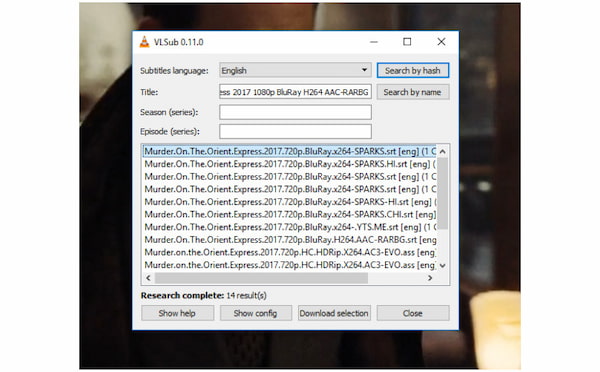
Task: Select the highlighted first SPARKS.srt result
Action: pyautogui.click(x=290, y=152)
